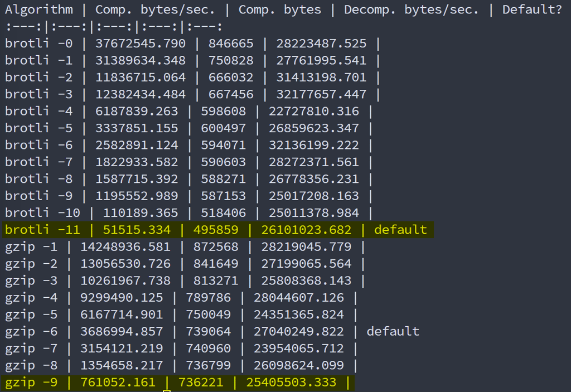Image resolution: width=571 pixels, height=392 pixels.
Task: Click value 9299490.125
Action: click(x=122, y=297)
